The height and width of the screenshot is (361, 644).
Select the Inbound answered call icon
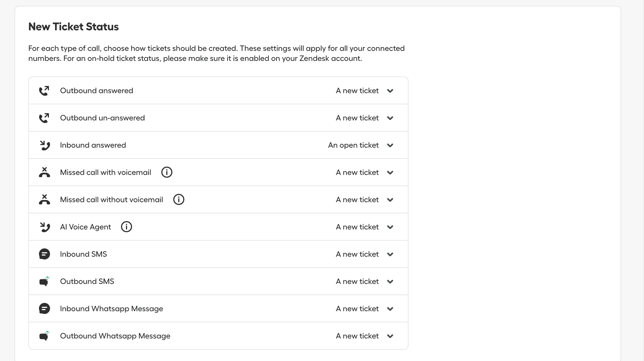[x=44, y=145]
